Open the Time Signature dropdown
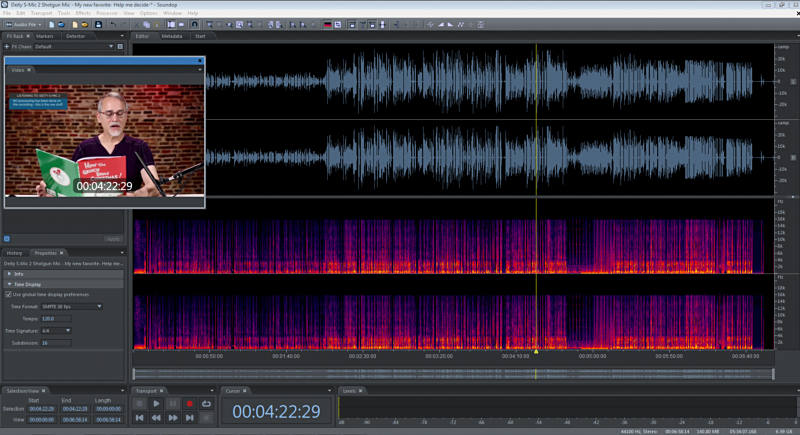 [56, 331]
